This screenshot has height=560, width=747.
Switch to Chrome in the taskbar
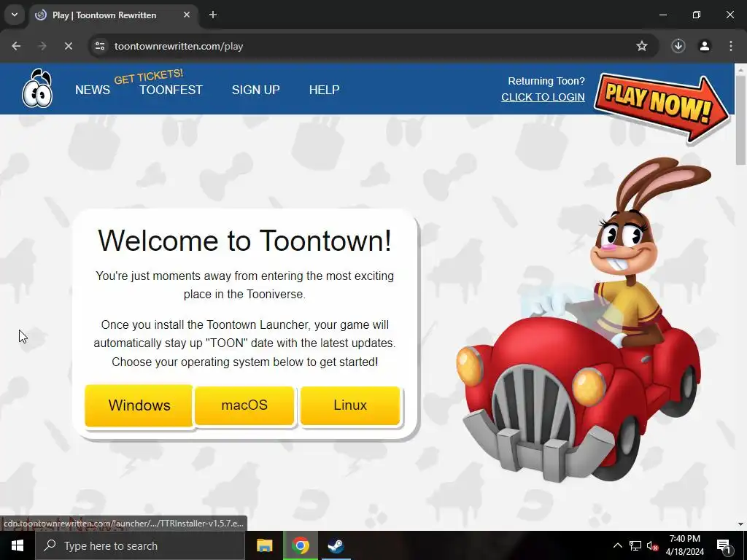point(300,545)
